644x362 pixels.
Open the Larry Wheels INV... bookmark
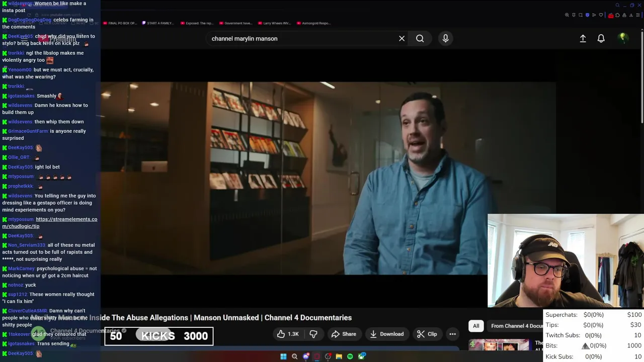[274, 23]
